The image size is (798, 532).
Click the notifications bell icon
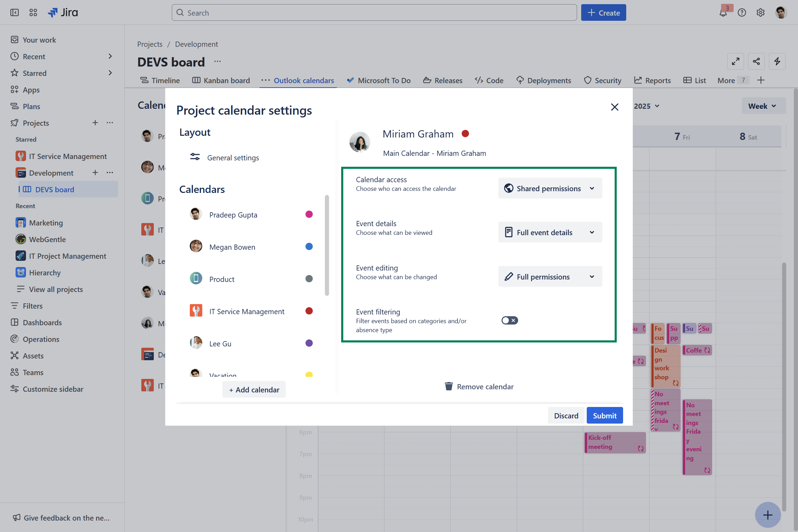tap(723, 13)
